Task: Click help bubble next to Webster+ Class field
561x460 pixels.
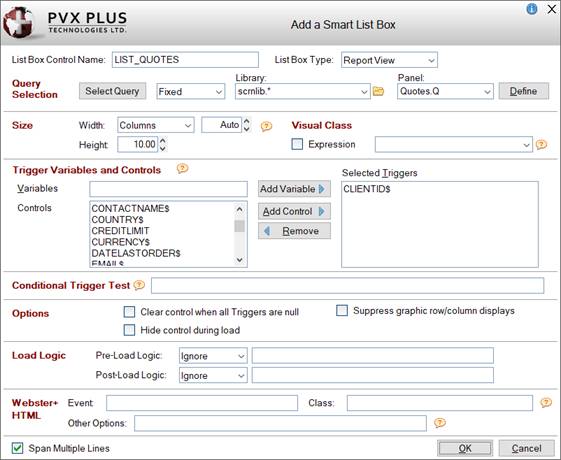Action: 546,403
